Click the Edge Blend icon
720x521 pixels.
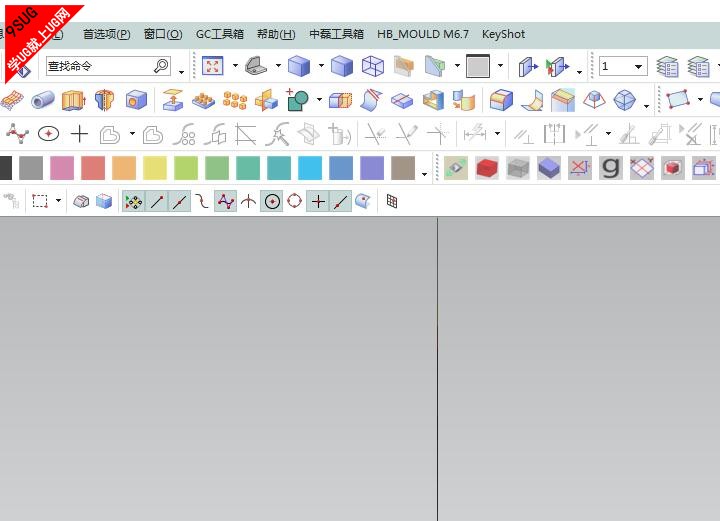[x=501, y=100]
